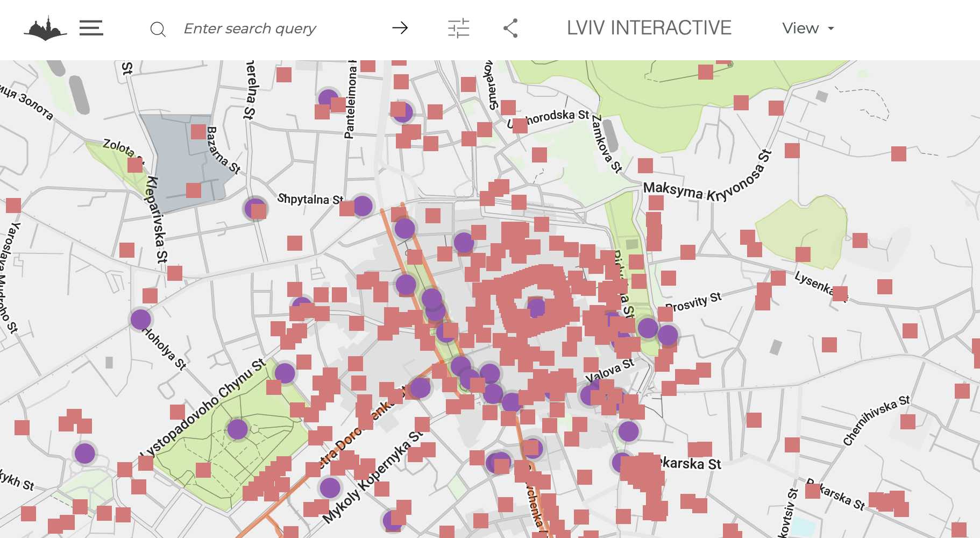This screenshot has width=980, height=538.
Task: Open the filter settings sliders icon
Action: coord(458,28)
